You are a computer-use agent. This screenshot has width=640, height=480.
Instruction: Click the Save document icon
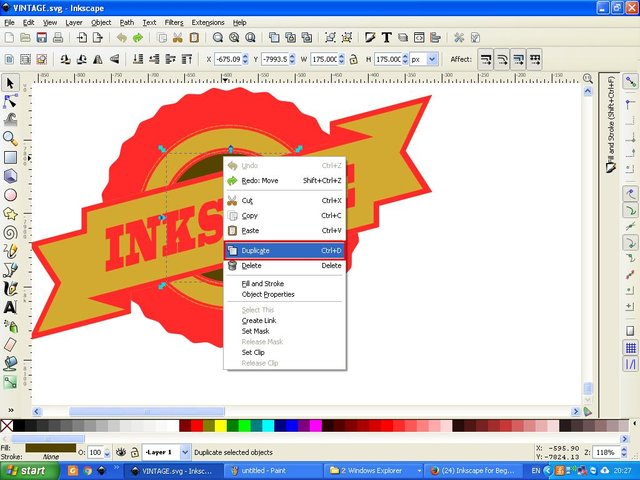pos(42,38)
